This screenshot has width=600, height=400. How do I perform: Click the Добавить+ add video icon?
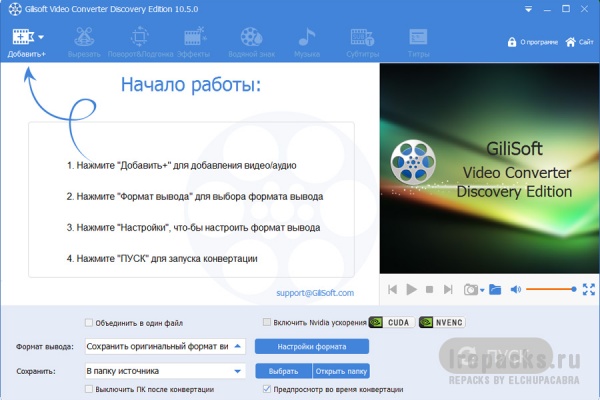(23, 37)
